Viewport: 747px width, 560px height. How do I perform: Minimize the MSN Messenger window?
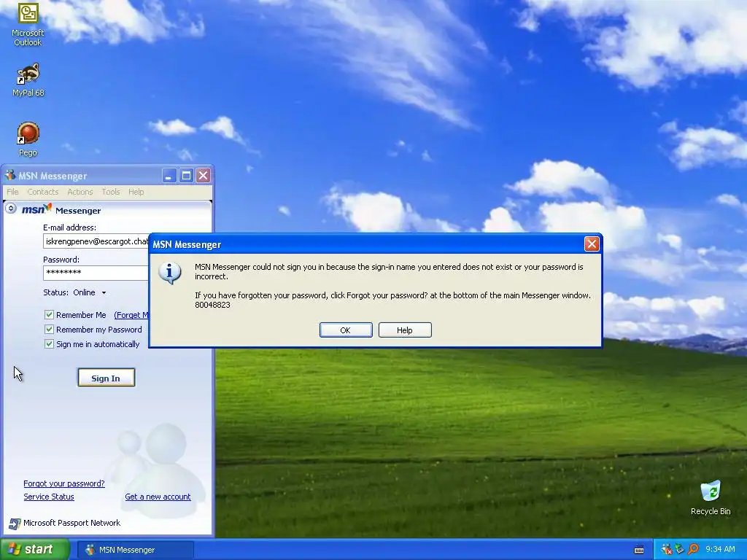coord(169,176)
